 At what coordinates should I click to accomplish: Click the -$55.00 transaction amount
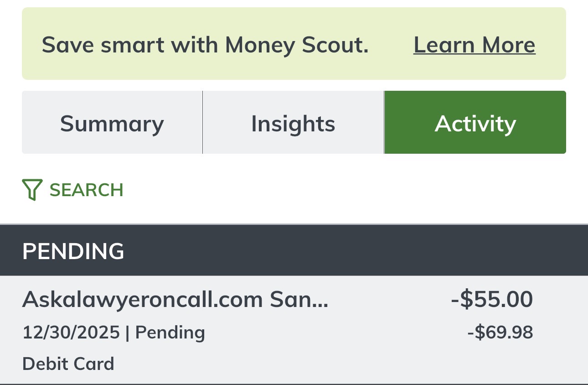[491, 300]
